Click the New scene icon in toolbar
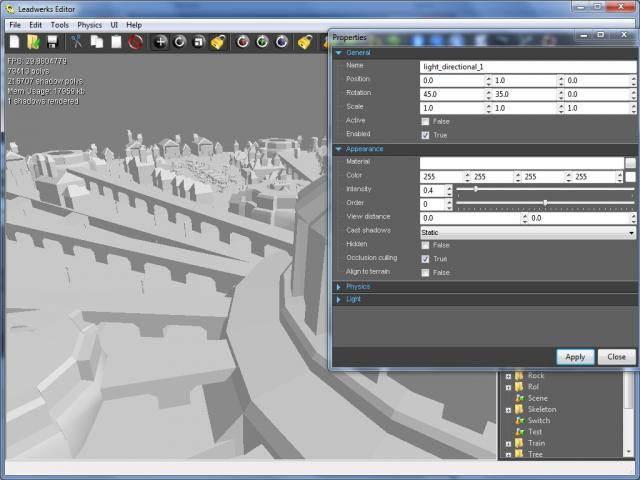Viewport: 640px width, 480px height. pyautogui.click(x=14, y=42)
